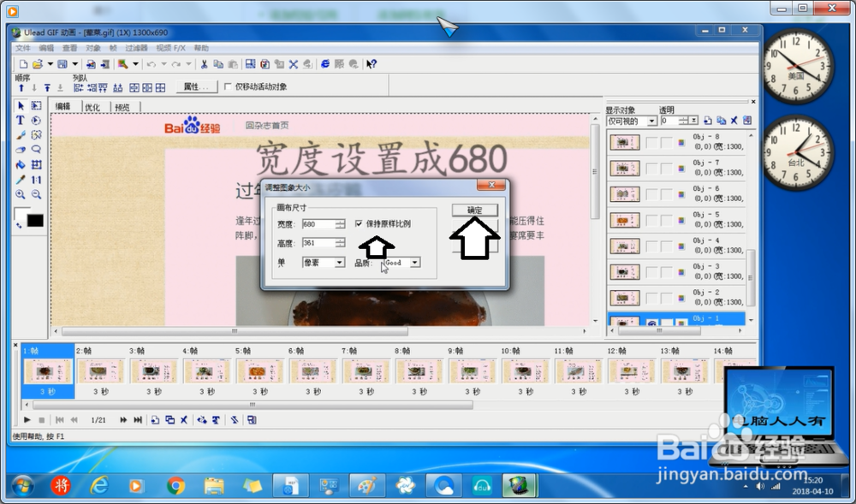Click the width (宽度) spinner arrows
Viewport: 856px width, 504px height.
coord(340,223)
